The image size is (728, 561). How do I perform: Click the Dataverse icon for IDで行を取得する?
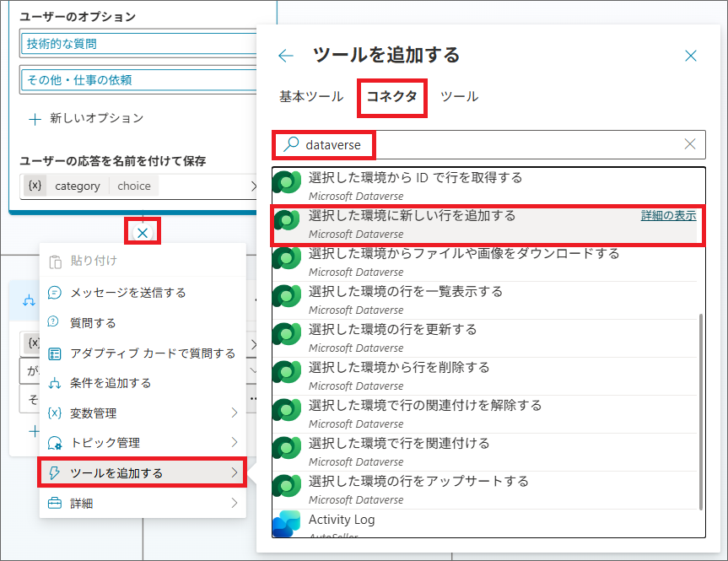pyautogui.click(x=287, y=182)
